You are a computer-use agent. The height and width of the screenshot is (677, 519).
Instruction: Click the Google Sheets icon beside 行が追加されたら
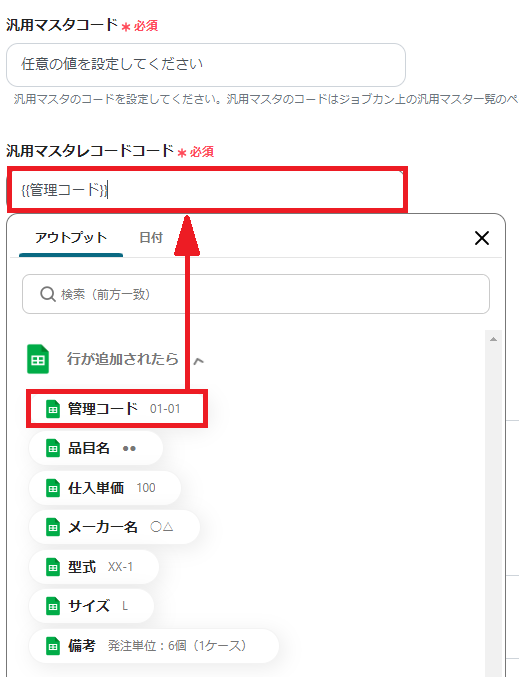coord(38,359)
